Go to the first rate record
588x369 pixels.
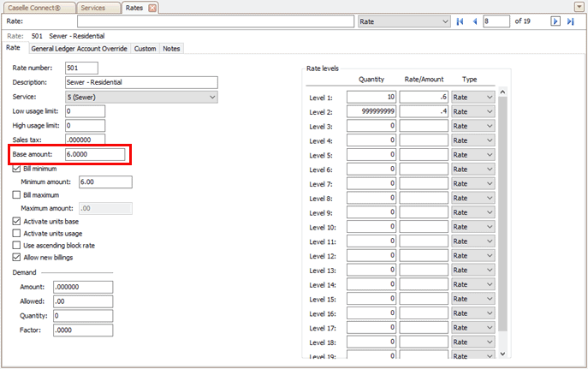pyautogui.click(x=460, y=21)
